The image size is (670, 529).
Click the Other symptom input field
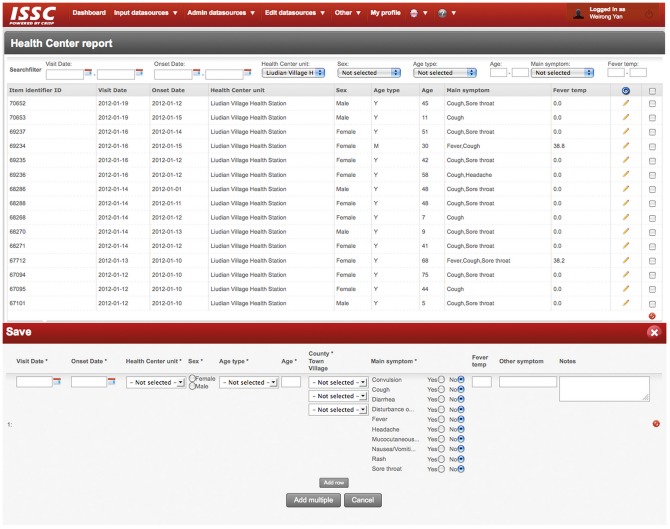[528, 382]
